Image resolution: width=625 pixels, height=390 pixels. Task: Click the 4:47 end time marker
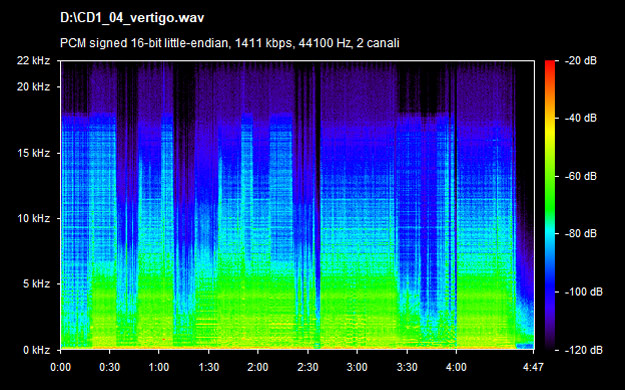point(533,367)
